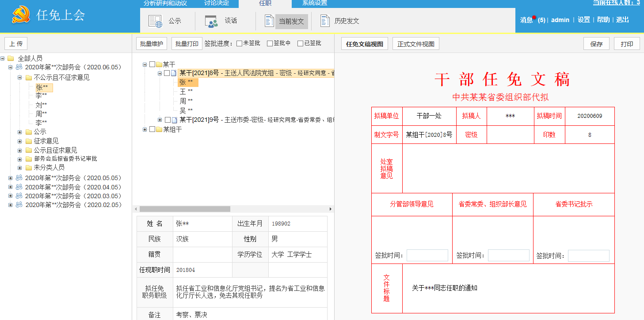Click the 某干 folder icon
This screenshot has height=320, width=644.
click(159, 64)
